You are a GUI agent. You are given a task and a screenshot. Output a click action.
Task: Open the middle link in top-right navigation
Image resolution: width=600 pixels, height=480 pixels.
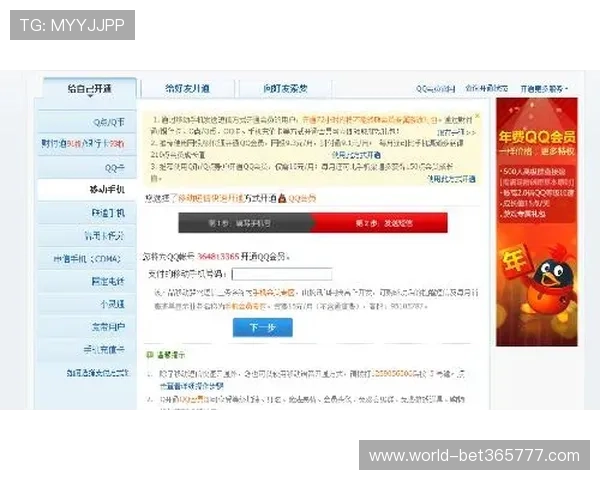coord(486,88)
